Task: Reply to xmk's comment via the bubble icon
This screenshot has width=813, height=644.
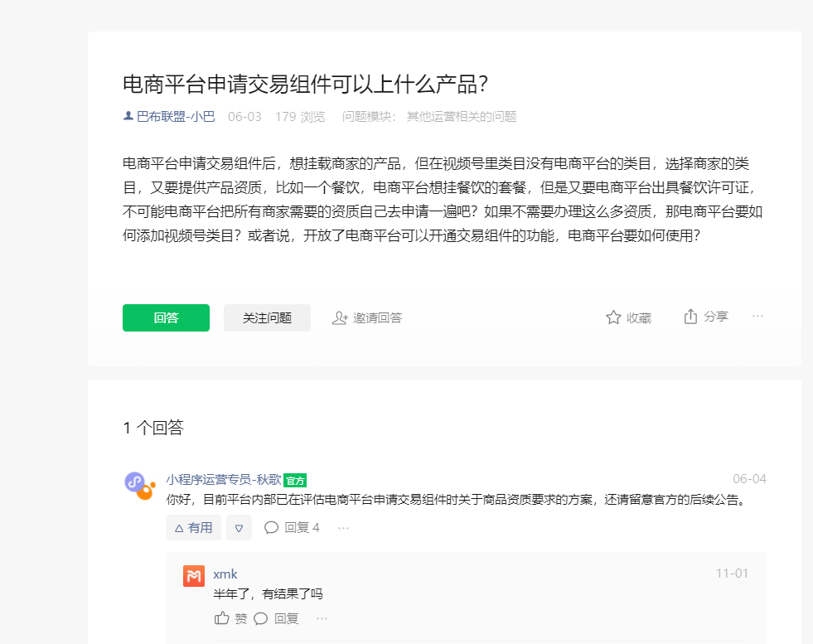Action: tap(261, 618)
